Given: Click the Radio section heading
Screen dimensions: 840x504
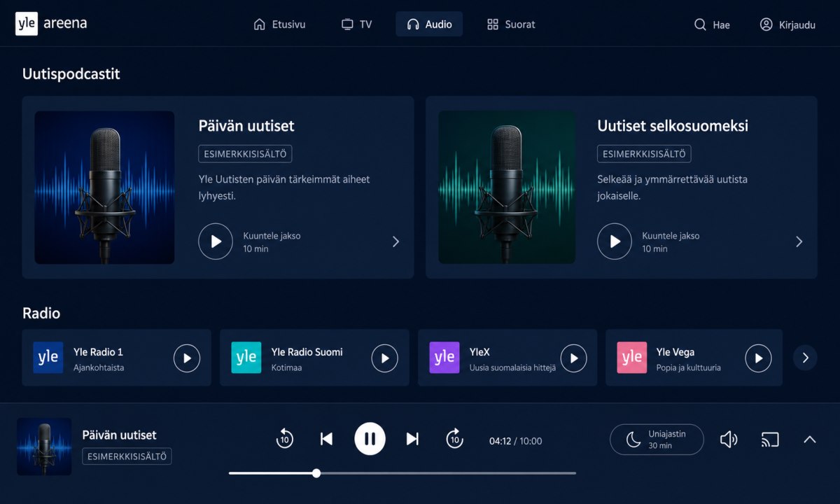Looking at the screenshot, I should 41,313.
